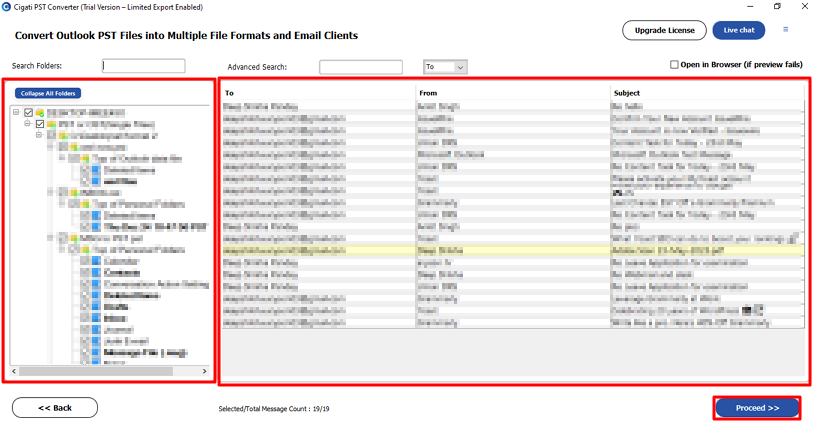This screenshot has width=820, height=437.
Task: Sort messages by the To column header
Action: pos(230,93)
